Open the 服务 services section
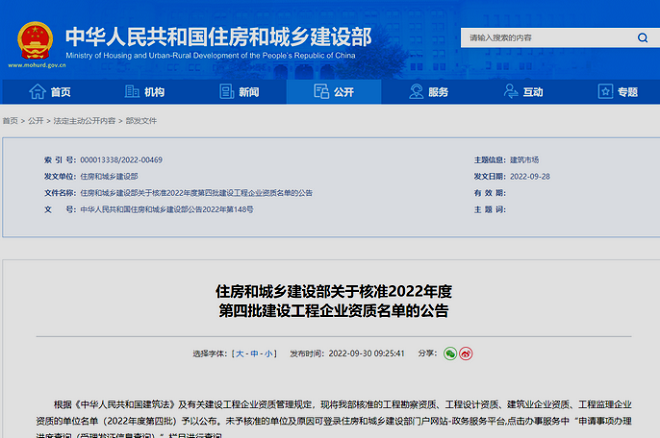This screenshot has width=660, height=438. pos(428,92)
